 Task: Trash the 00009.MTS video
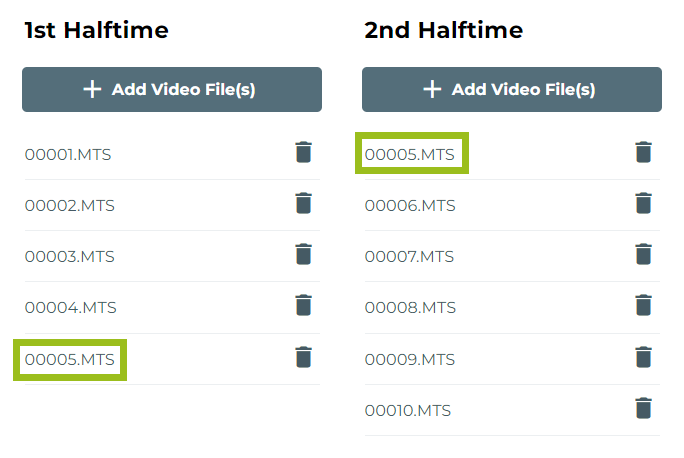[643, 357]
